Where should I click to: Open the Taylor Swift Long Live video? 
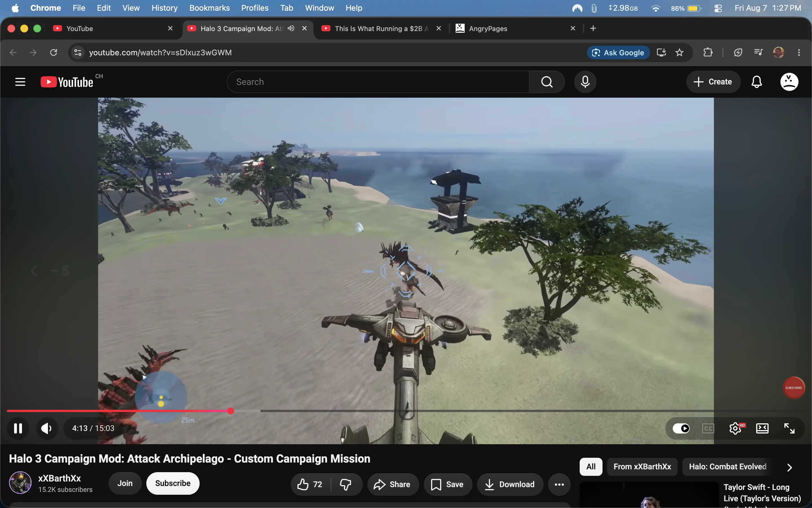[762, 492]
